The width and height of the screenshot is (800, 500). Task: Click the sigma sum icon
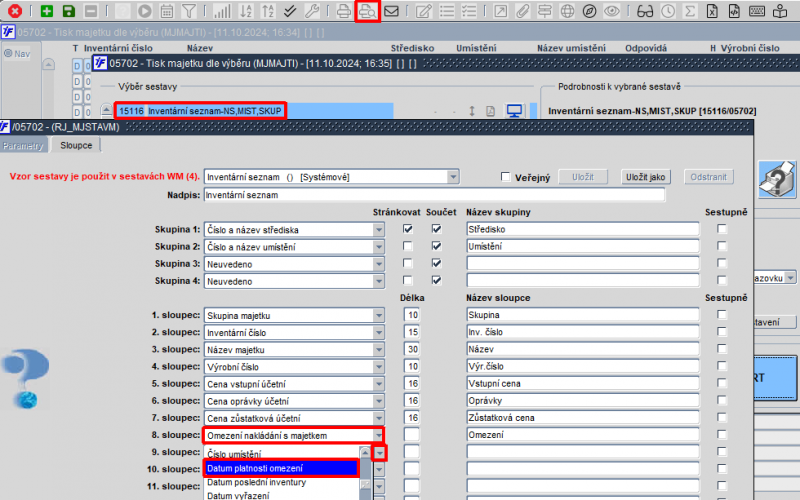point(690,11)
